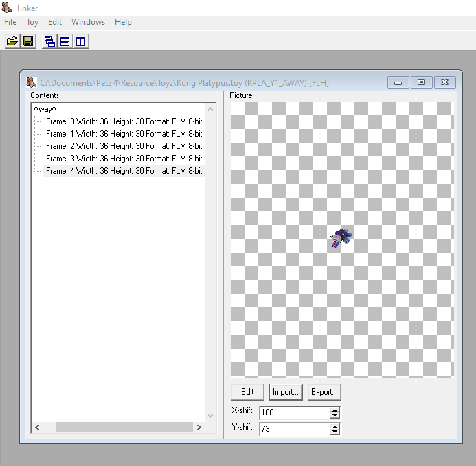Viewport: 476px width, 466px height.
Task: Click the Y-shift input field
Action: pyautogui.click(x=295, y=429)
